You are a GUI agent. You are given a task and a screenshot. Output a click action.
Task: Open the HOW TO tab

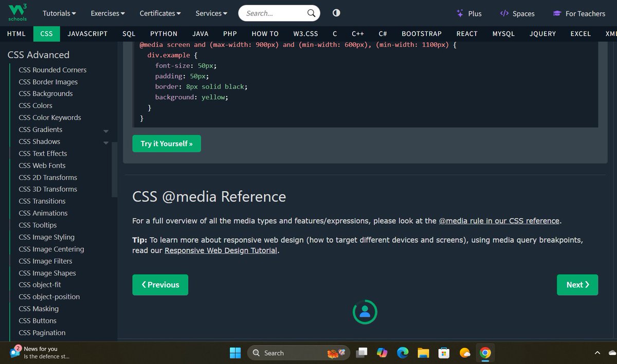tap(265, 33)
